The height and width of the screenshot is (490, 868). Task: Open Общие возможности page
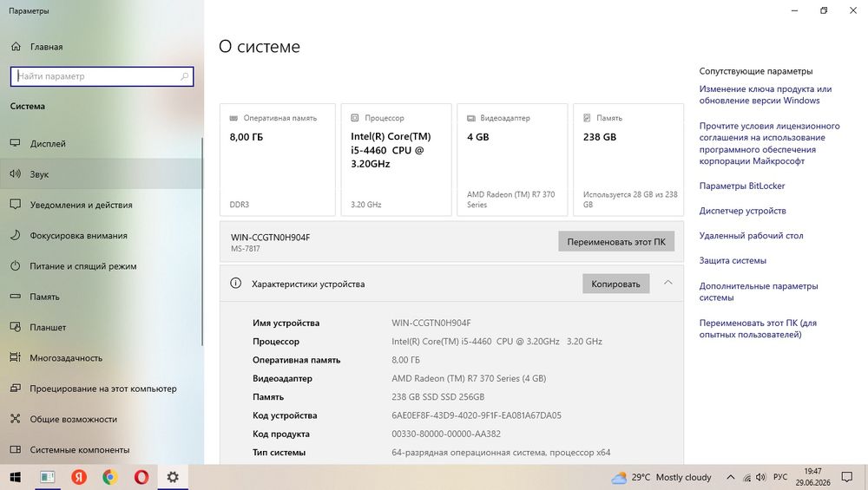coord(101,419)
